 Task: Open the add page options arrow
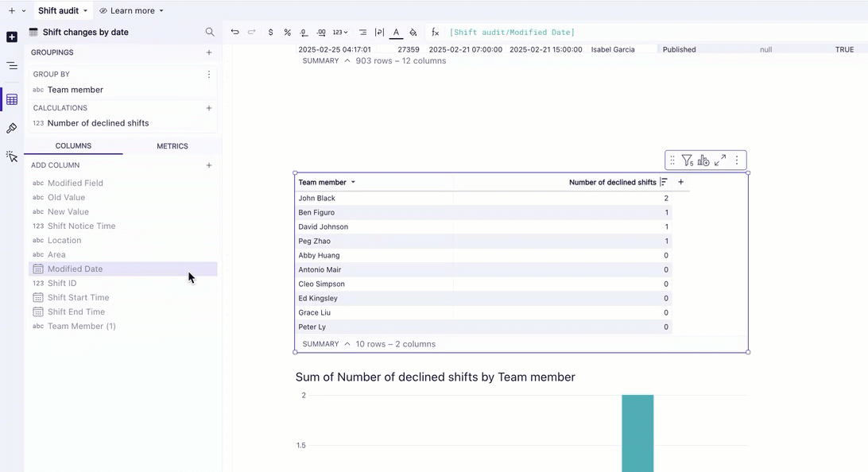pyautogui.click(x=24, y=10)
